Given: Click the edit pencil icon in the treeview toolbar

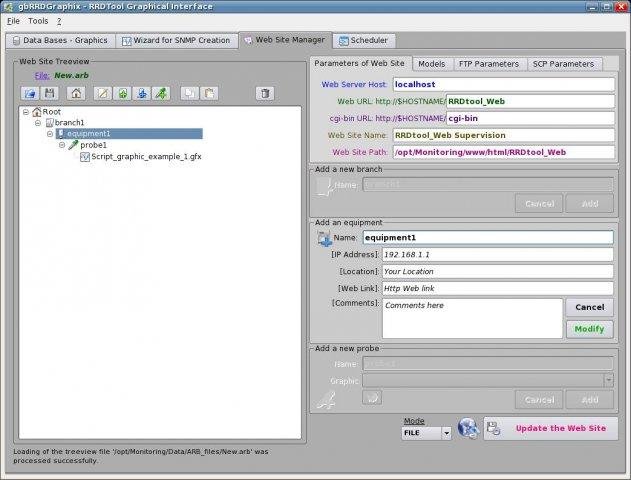Looking at the screenshot, I should pyautogui.click(x=103, y=93).
